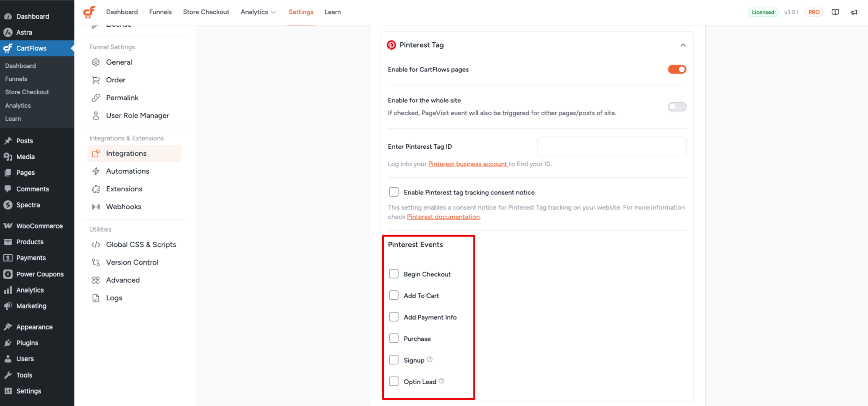Collapse the Pinterest Tag panel
Image resolution: width=868 pixels, height=406 pixels.
click(x=683, y=45)
